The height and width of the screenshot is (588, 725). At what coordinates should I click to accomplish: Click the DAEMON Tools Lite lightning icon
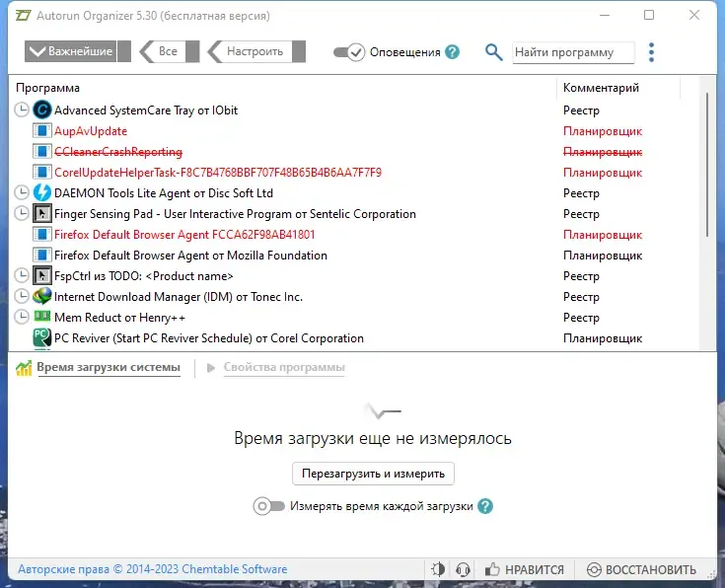(41, 193)
